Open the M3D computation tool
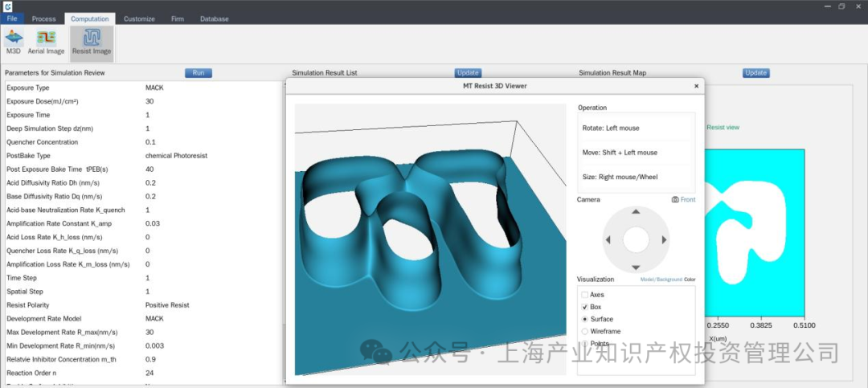 [x=14, y=43]
